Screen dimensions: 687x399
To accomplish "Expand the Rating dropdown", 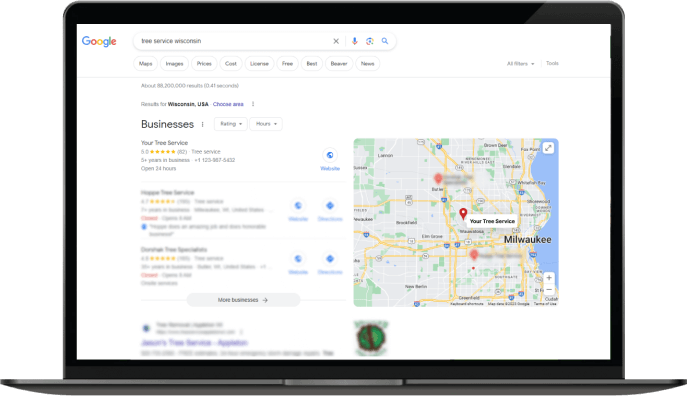I will (231, 124).
